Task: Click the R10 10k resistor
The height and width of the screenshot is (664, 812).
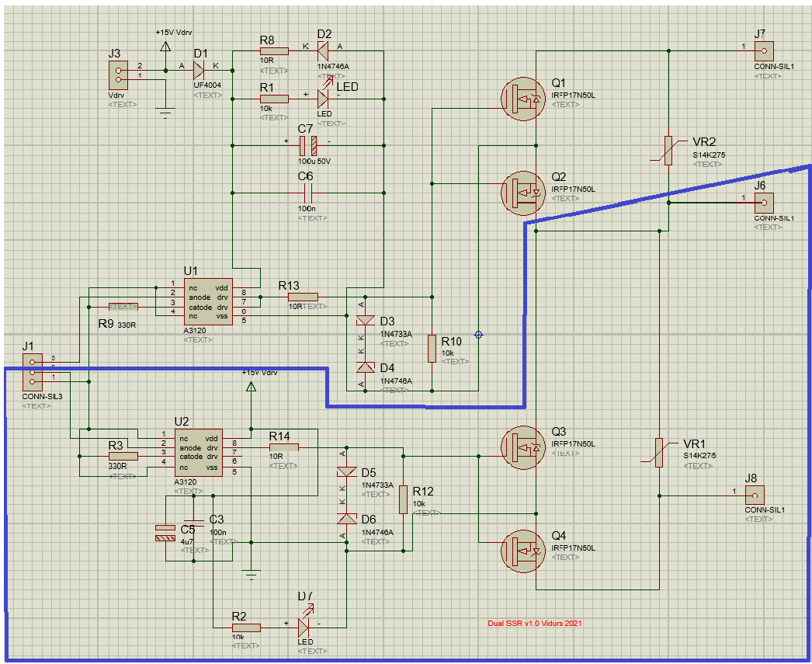Action: click(x=432, y=349)
